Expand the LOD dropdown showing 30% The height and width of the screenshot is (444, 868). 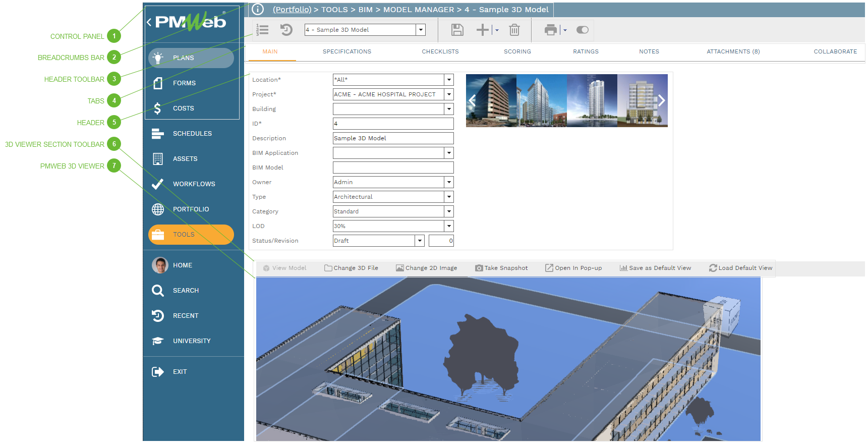pyautogui.click(x=449, y=226)
